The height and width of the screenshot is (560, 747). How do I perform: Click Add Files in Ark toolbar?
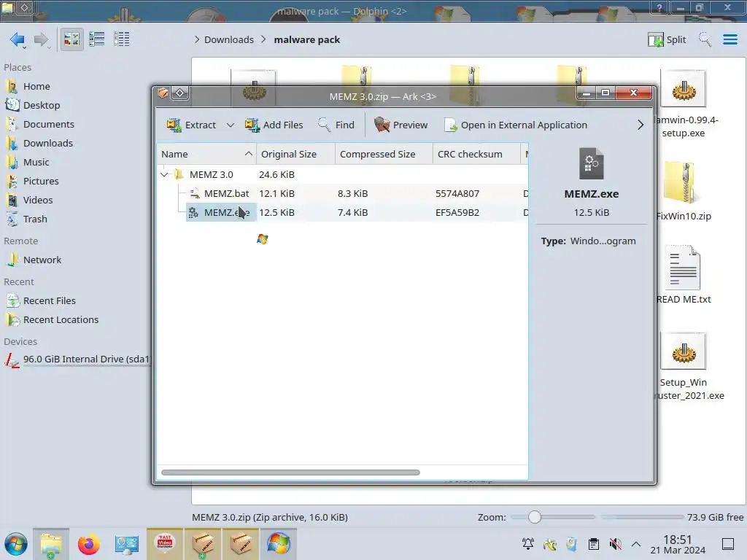point(274,125)
